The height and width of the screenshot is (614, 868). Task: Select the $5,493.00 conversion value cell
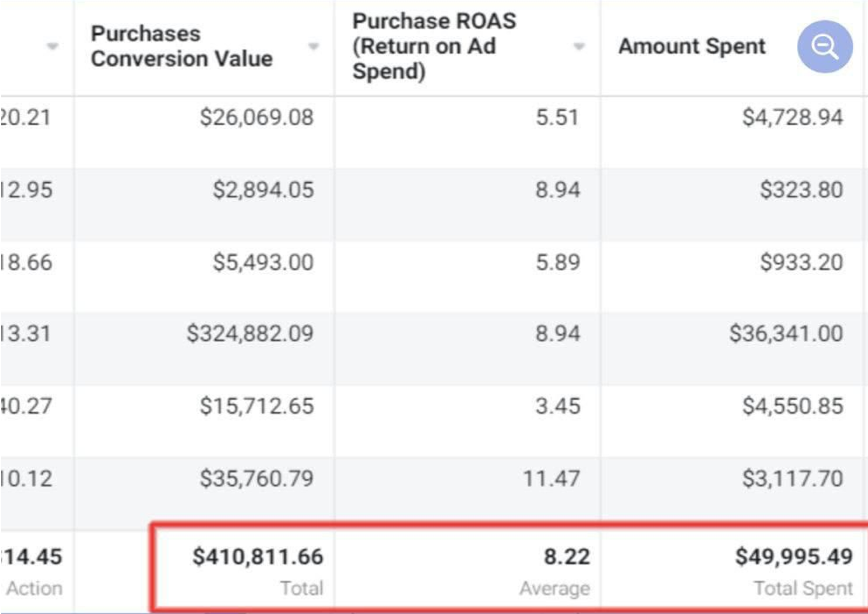tap(263, 262)
